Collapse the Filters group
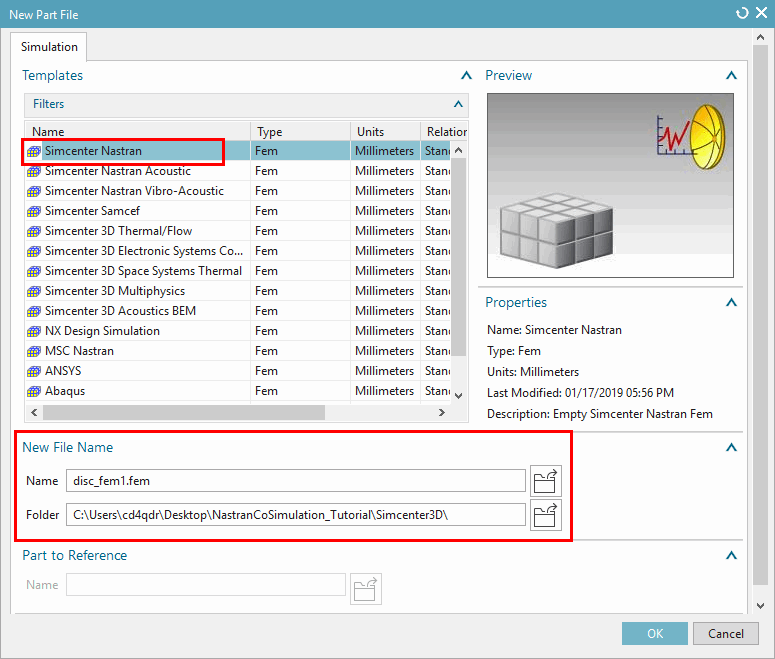775x659 pixels. pos(458,104)
